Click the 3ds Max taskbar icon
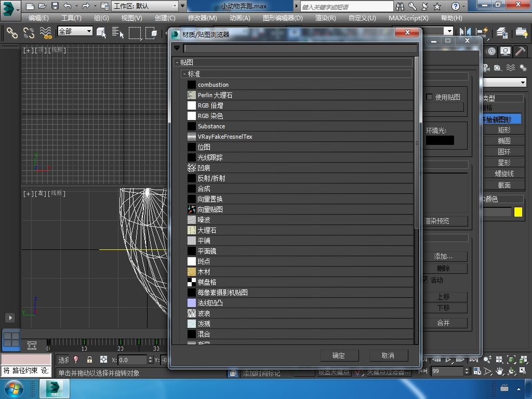532x399 pixels. pos(54,389)
